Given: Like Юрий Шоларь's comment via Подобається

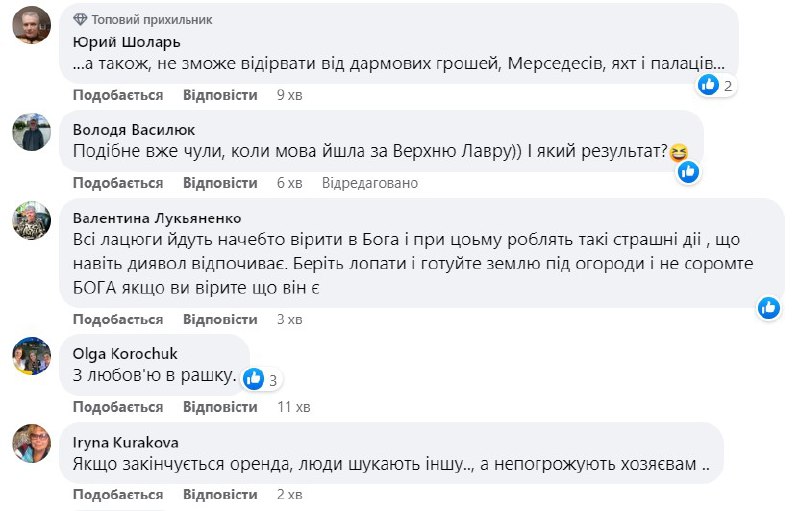Looking at the screenshot, I should click(118, 95).
